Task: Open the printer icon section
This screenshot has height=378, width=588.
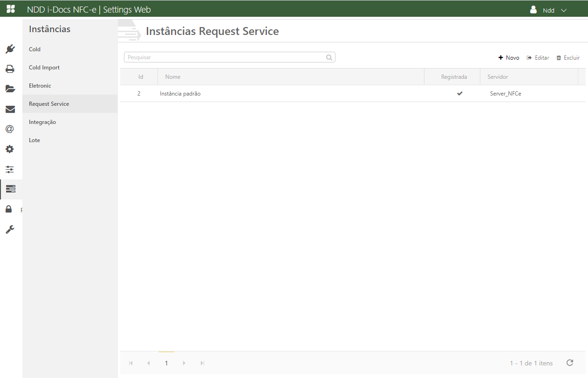Action: [10, 69]
